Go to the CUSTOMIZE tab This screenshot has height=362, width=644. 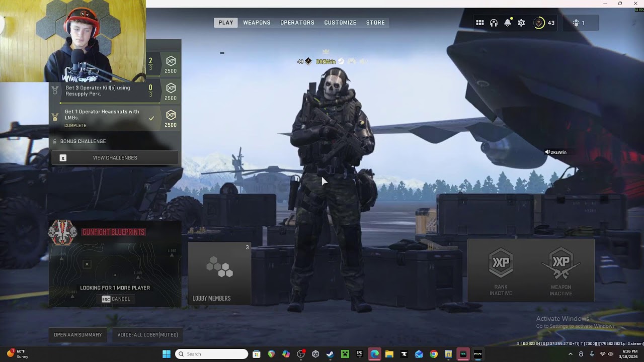tap(340, 23)
